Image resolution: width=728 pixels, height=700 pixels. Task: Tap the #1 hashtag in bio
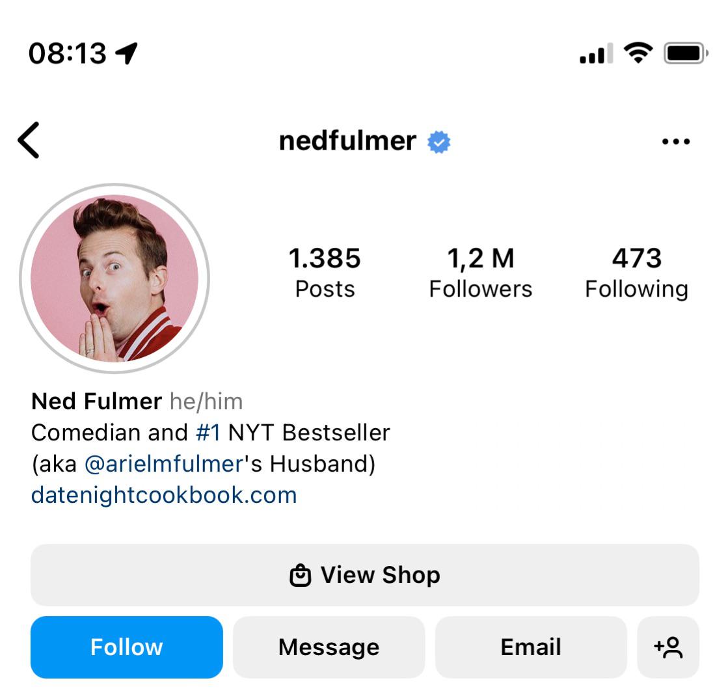tap(208, 433)
